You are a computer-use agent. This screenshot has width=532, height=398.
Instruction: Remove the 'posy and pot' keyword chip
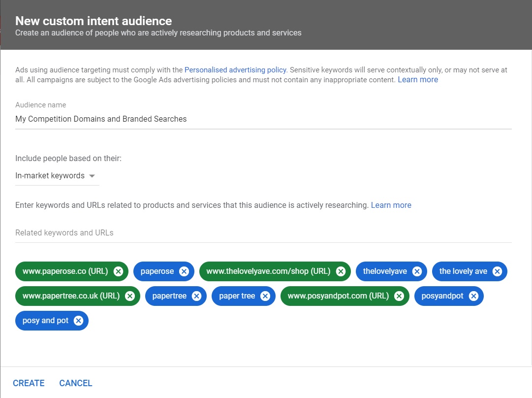click(x=78, y=321)
